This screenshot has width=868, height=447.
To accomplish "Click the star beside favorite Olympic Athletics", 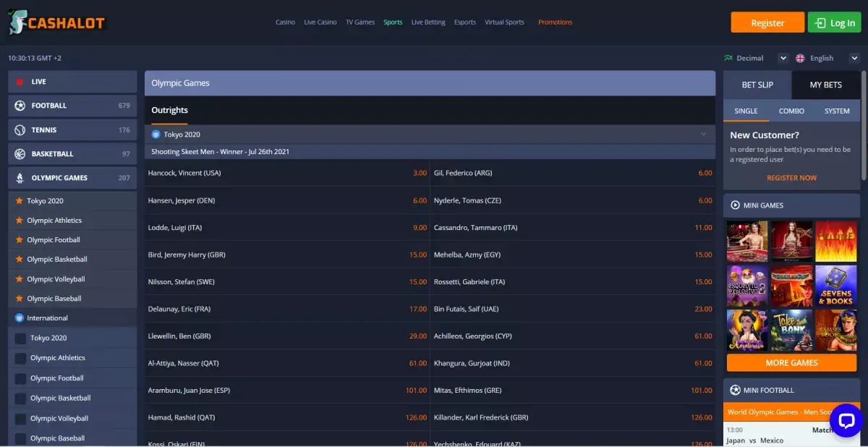I will [x=20, y=221].
